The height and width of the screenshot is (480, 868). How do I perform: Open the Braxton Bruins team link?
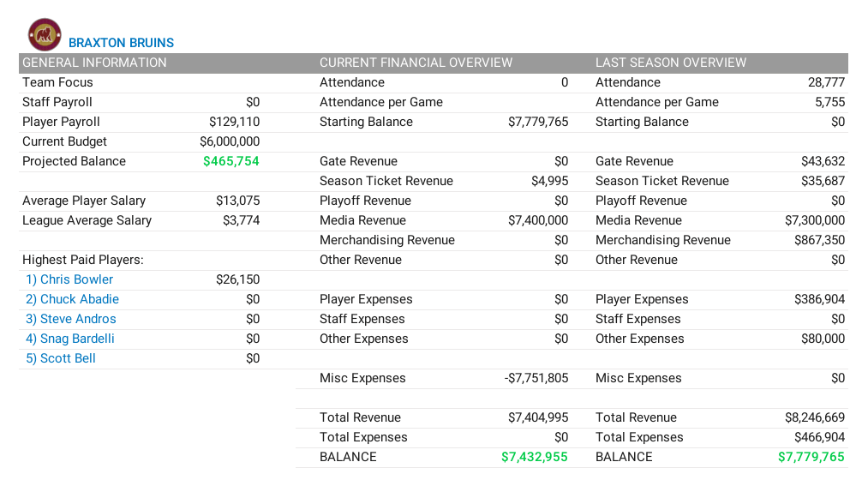click(x=121, y=43)
